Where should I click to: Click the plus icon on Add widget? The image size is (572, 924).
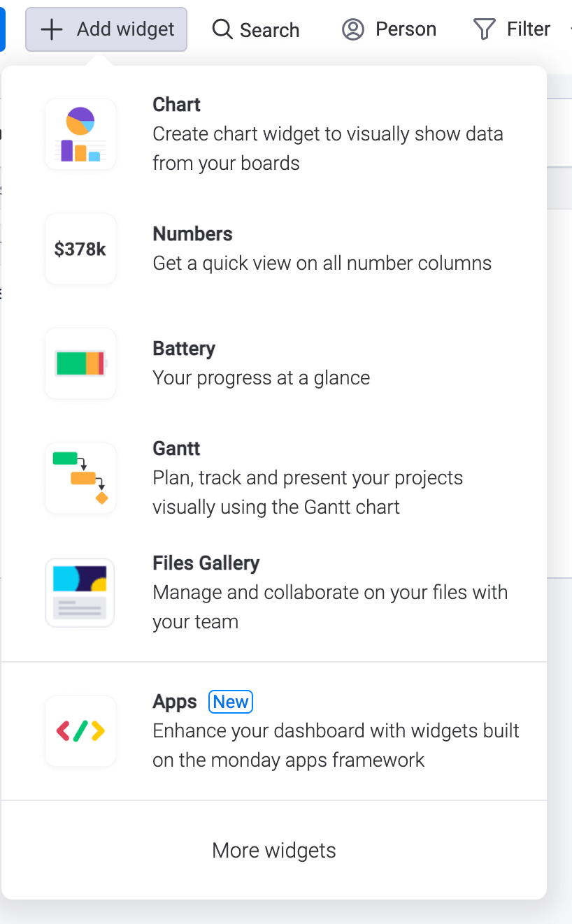pyautogui.click(x=50, y=29)
